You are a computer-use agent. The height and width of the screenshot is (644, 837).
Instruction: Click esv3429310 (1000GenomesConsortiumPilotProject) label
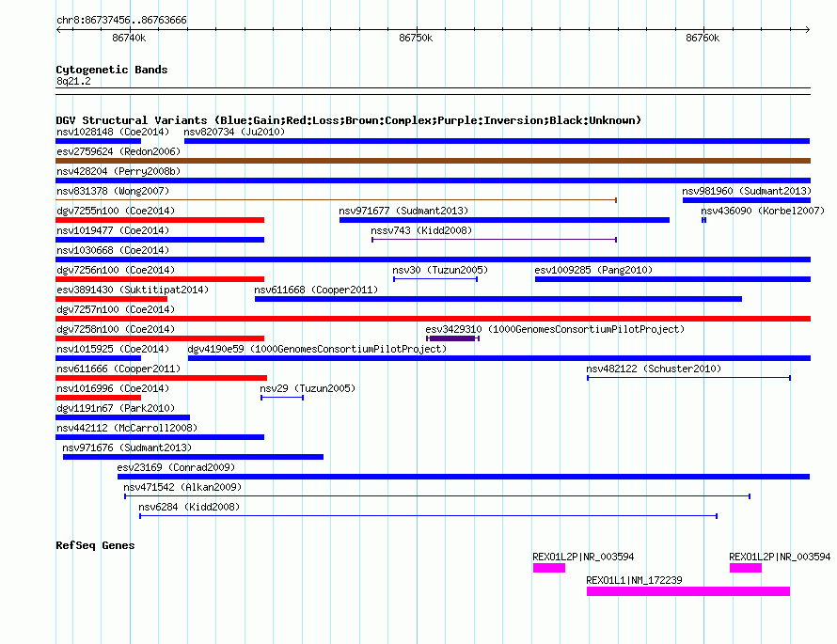(555, 329)
